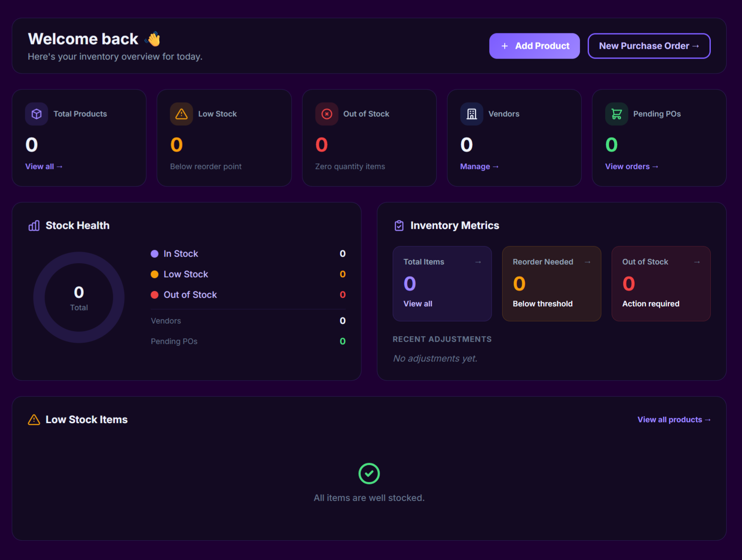Open the Manage vendors link
The height and width of the screenshot is (560, 742).
(479, 167)
